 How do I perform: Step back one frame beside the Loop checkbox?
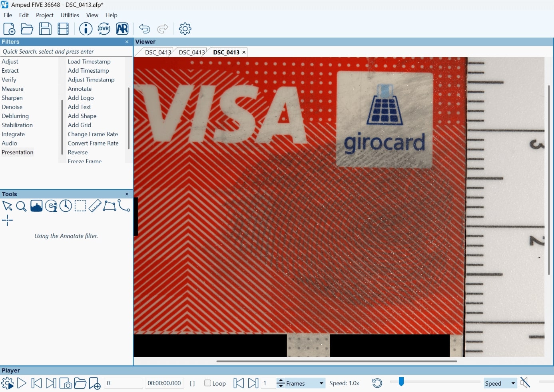(239, 383)
